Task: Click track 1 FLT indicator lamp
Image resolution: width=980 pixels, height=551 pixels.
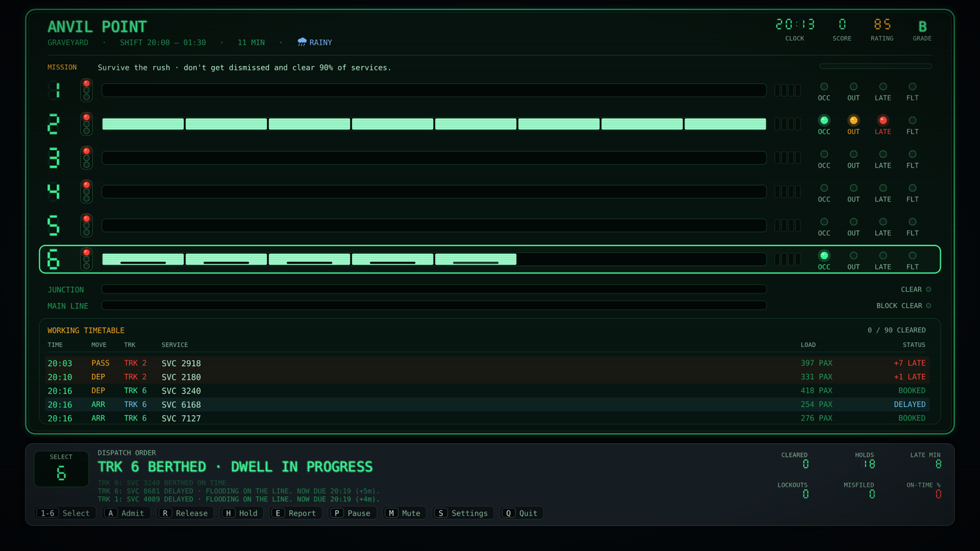Action: [x=913, y=87]
